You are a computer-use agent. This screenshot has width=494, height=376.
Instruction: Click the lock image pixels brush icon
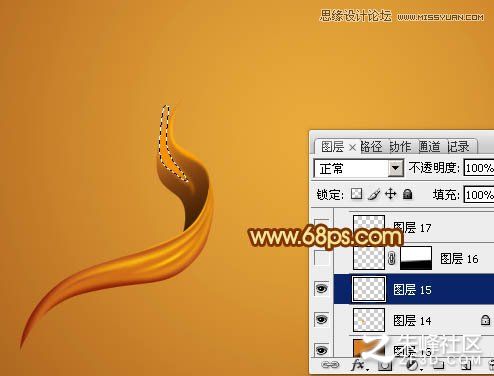(x=374, y=194)
